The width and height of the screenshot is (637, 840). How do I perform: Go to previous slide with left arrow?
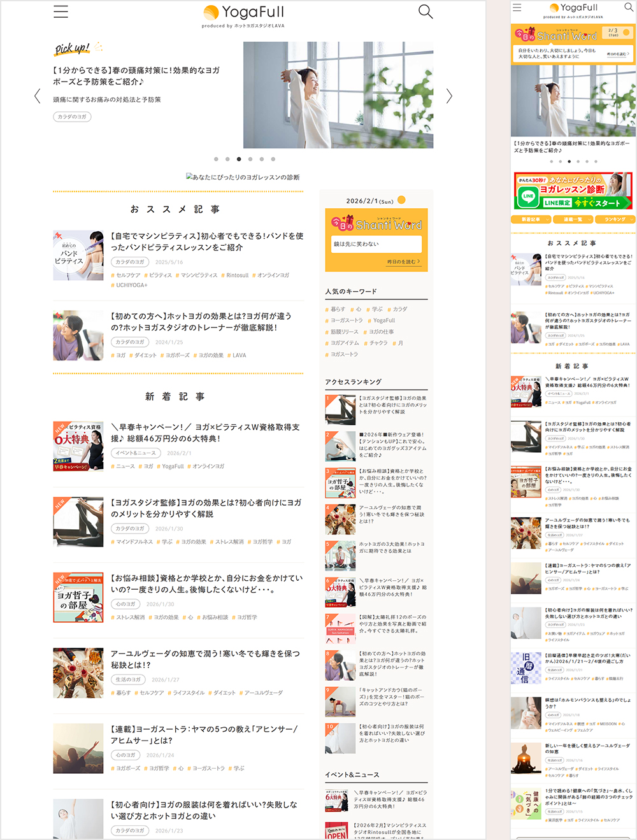click(37, 96)
